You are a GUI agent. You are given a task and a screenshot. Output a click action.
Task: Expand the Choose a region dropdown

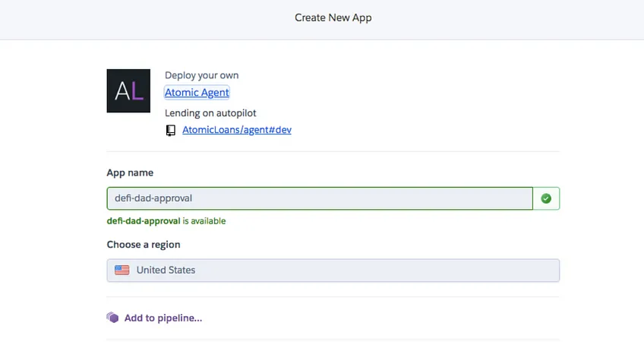click(333, 271)
